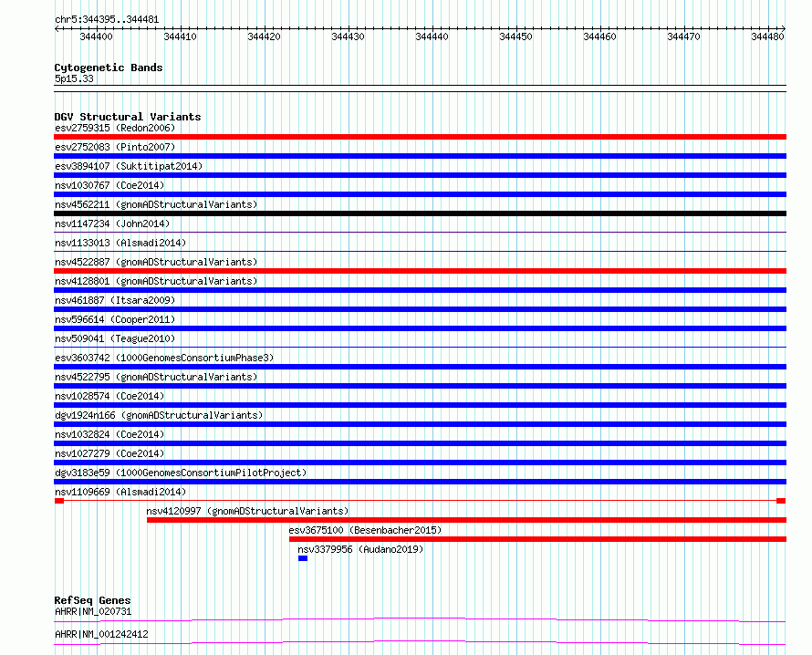This screenshot has height=655, width=812.
Task: Click the DGV Structural Variants track title
Action: (128, 117)
